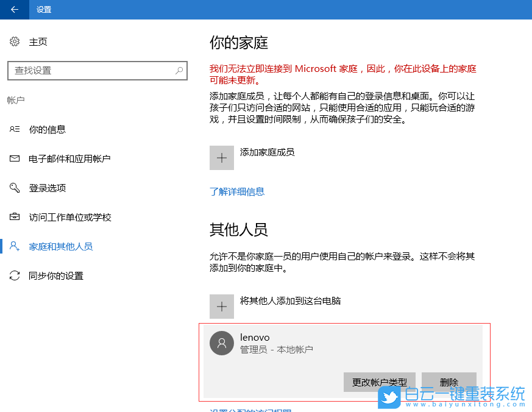Click the lenovo account avatar icon
The image size is (532, 412).
click(221, 343)
